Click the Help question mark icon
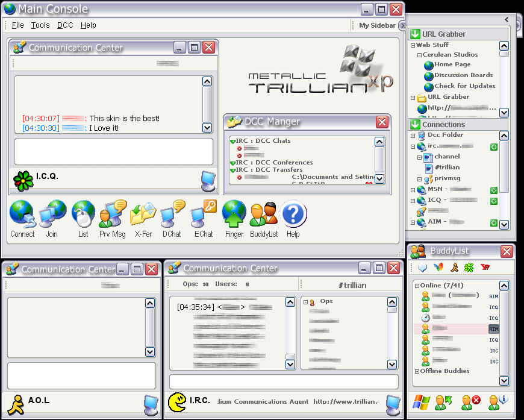This screenshot has width=524, height=420. click(x=293, y=214)
